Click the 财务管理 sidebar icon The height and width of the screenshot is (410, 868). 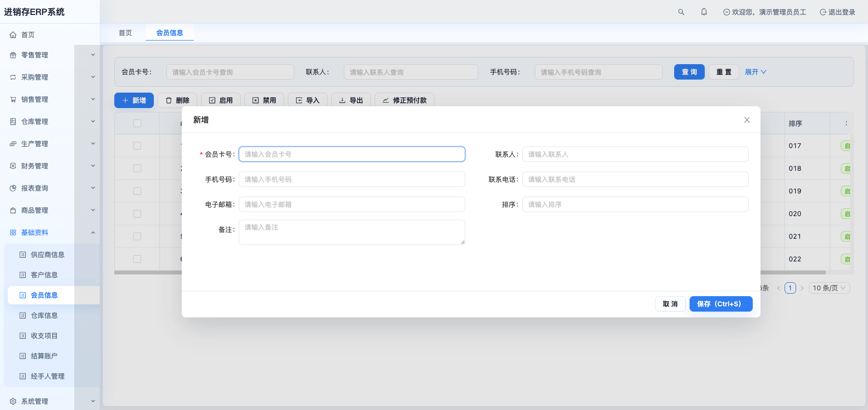13,166
